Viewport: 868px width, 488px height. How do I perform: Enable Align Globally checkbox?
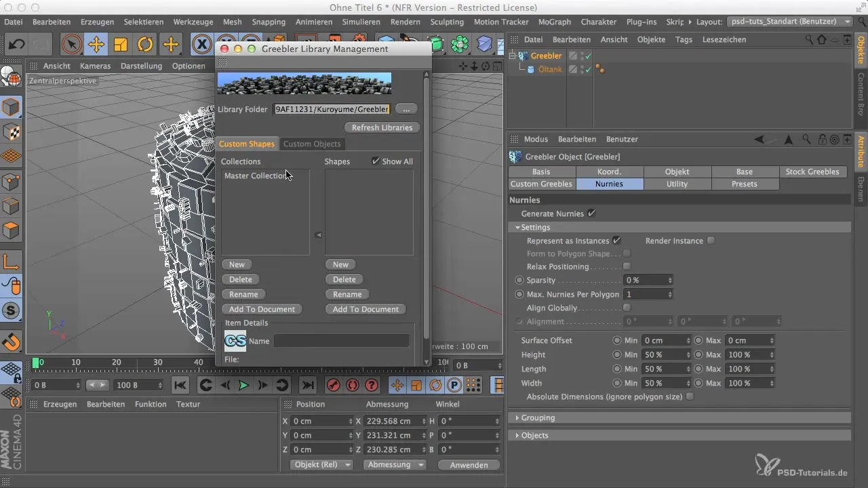627,308
